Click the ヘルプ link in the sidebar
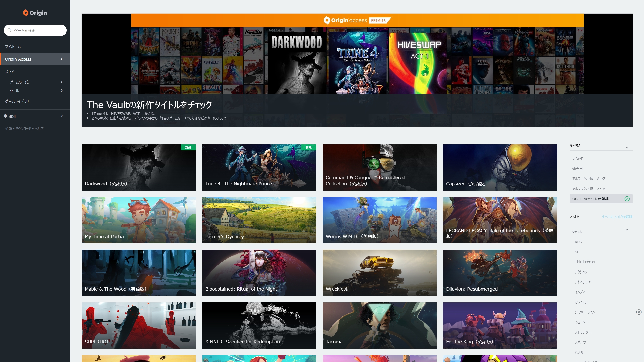This screenshot has width=644, height=362. [39, 129]
